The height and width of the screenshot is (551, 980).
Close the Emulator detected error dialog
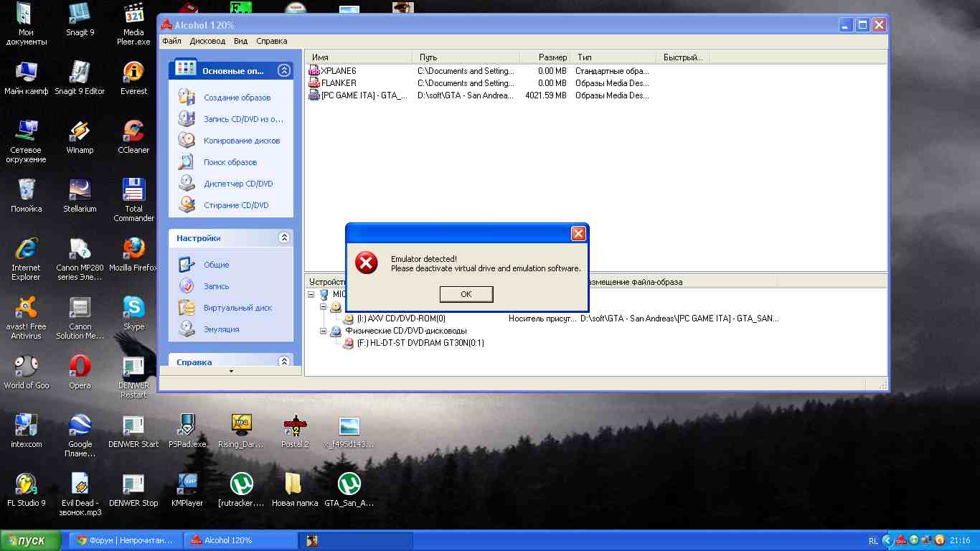point(578,233)
